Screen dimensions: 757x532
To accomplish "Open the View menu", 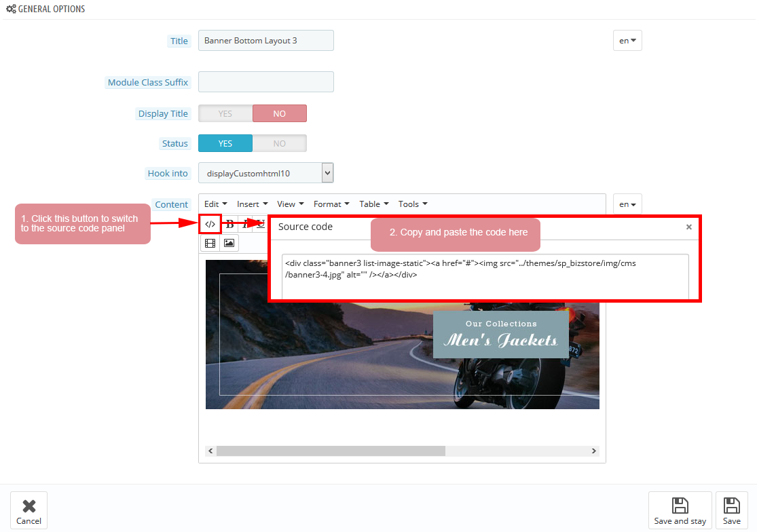I will [290, 204].
